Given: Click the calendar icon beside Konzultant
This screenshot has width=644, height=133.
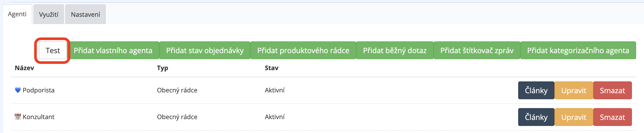Looking at the screenshot, I should (18, 117).
